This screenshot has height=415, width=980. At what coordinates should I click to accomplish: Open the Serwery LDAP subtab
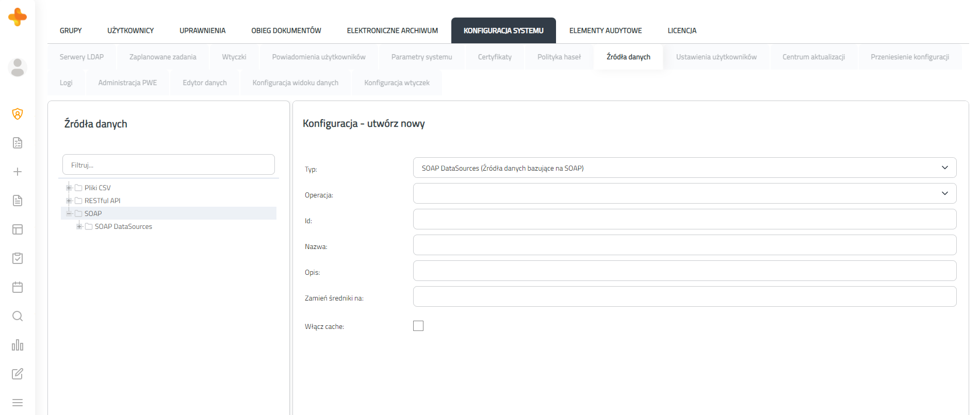81,57
